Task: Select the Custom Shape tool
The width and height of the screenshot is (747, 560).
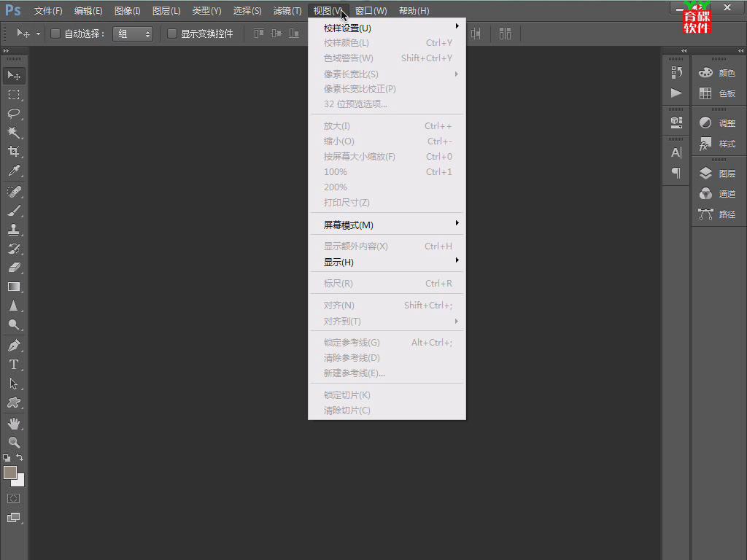Action: click(x=14, y=402)
